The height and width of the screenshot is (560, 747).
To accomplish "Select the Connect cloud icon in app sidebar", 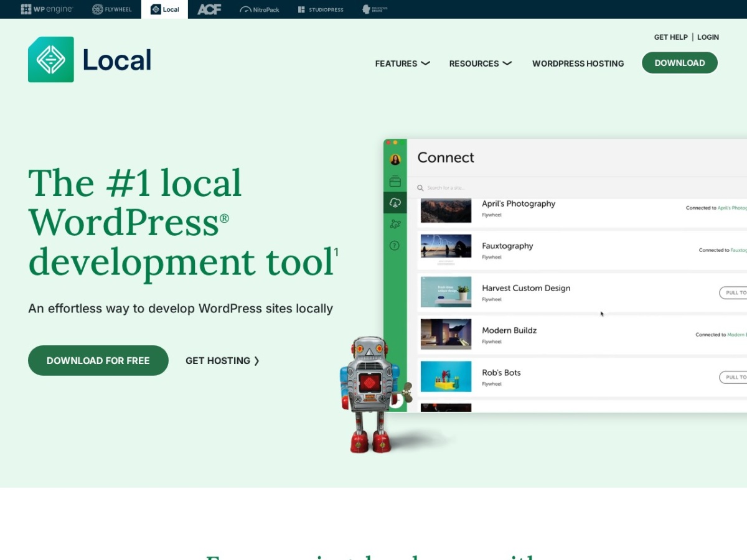I will pyautogui.click(x=395, y=203).
